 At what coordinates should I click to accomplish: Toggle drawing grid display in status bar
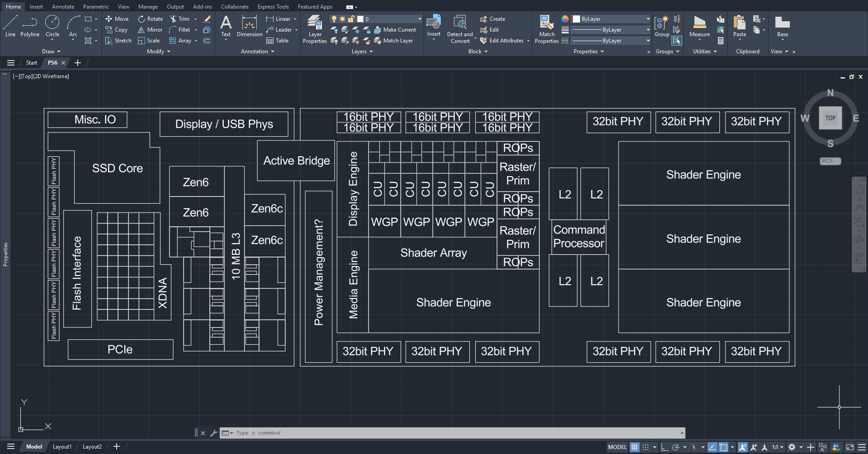tap(635, 447)
